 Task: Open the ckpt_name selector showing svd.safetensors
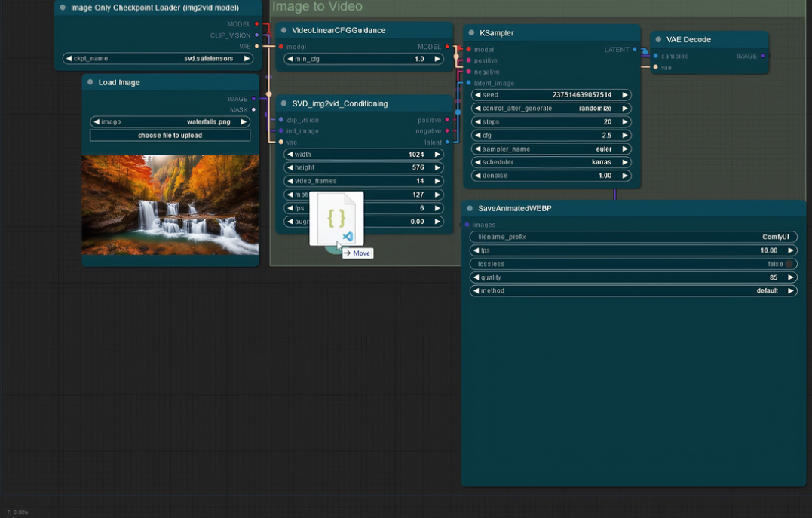158,58
